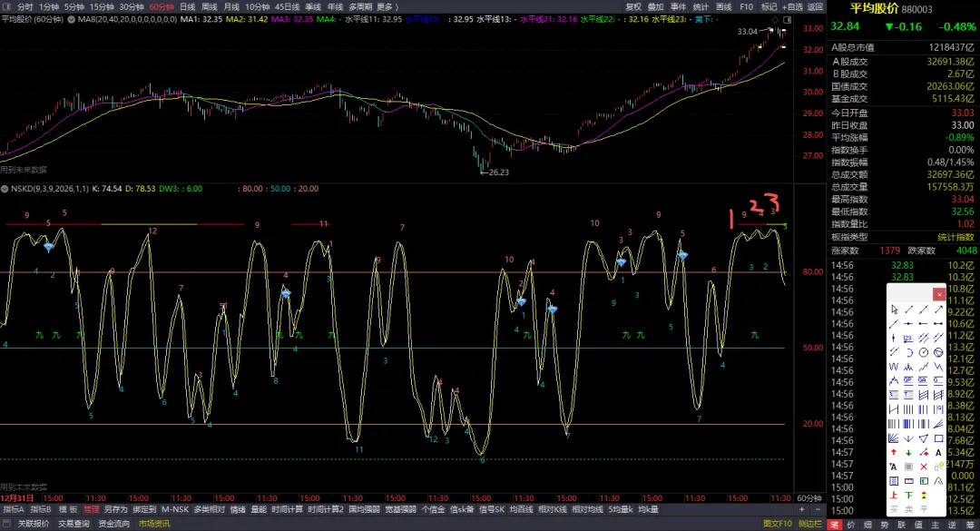
Task: Select the red up-arrow marker tool
Action: pyautogui.click(x=894, y=452)
